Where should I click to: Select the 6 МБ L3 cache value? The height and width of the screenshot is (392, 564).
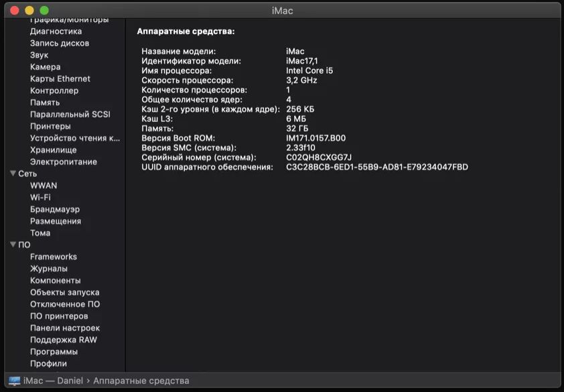click(296, 119)
